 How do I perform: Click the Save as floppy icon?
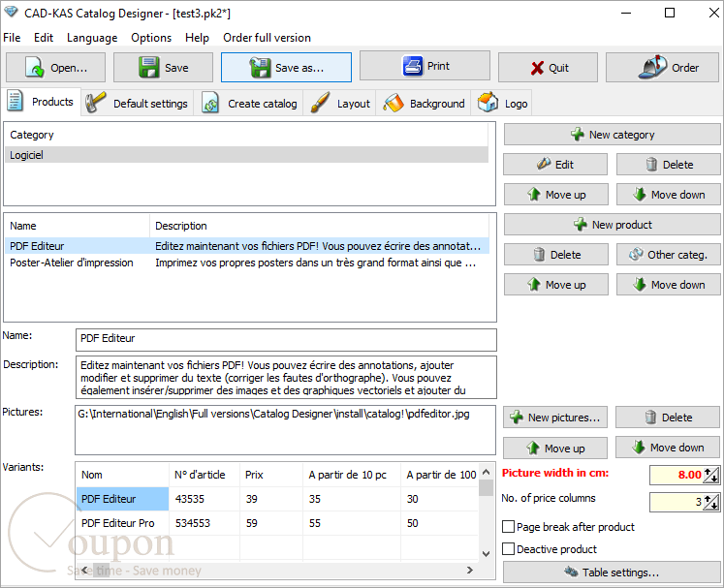tap(260, 68)
